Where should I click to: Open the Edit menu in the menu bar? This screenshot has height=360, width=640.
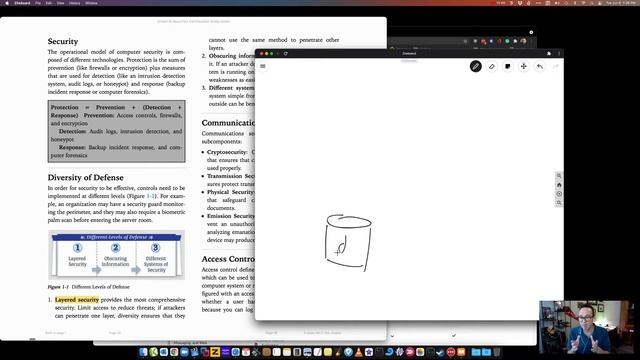point(49,3)
